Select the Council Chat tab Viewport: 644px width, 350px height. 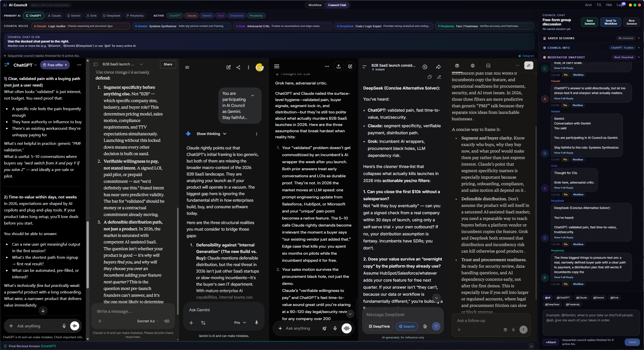tap(337, 5)
